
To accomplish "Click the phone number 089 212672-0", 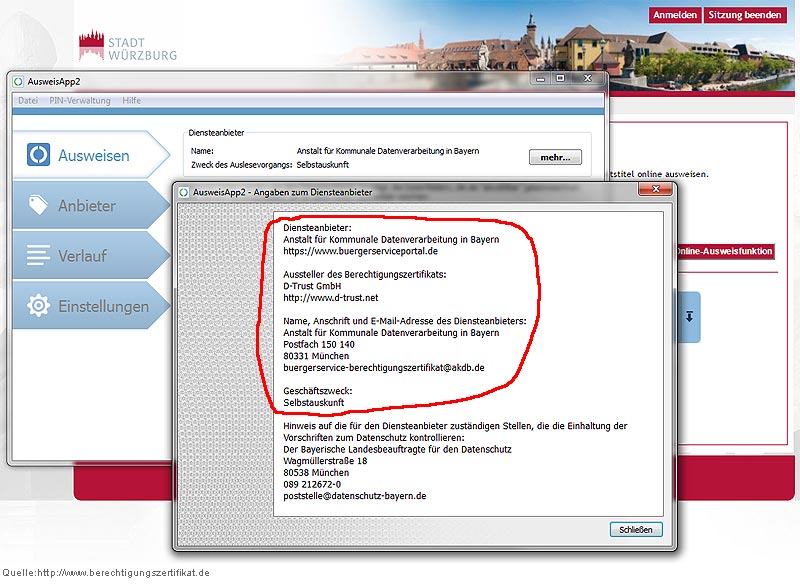I will [x=312, y=484].
